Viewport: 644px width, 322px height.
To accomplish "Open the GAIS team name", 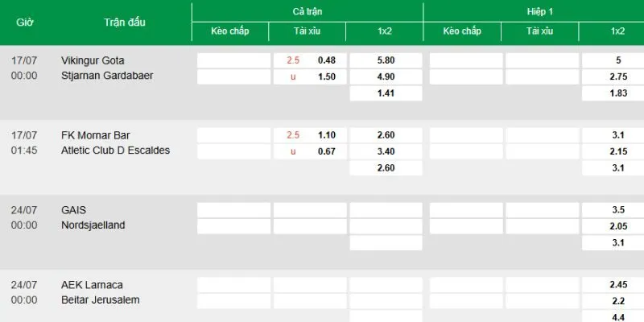I will (x=73, y=210).
